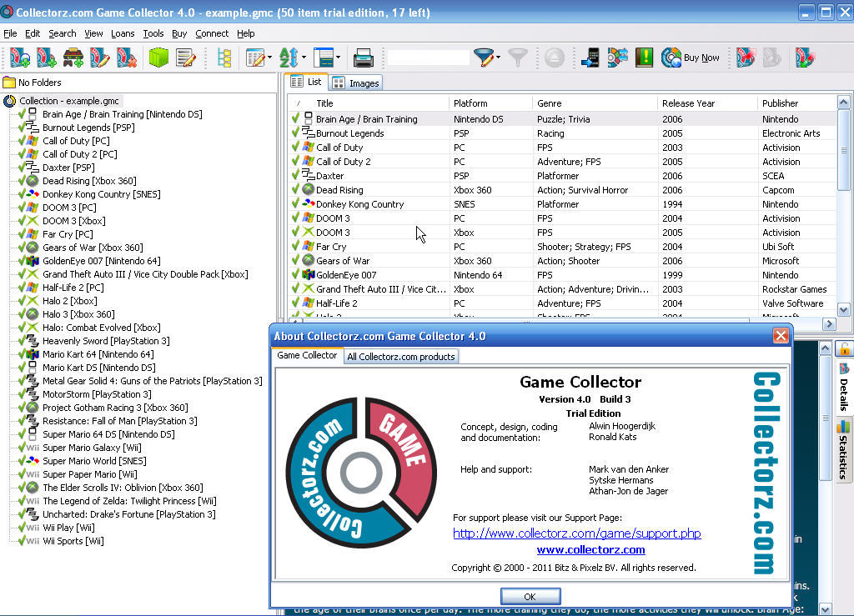Open the Collectorz.com game support link

pyautogui.click(x=576, y=533)
